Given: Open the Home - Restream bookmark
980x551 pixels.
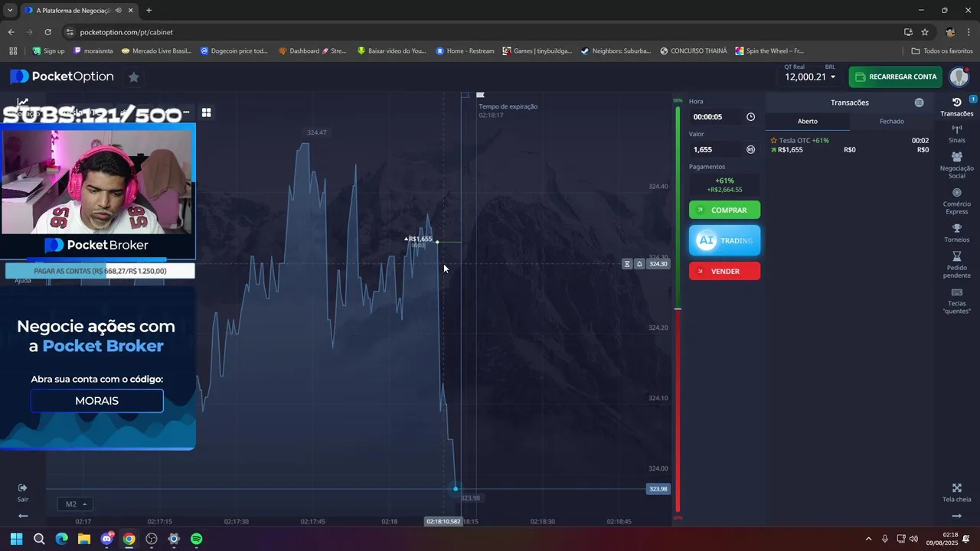Looking at the screenshot, I should click(465, 51).
